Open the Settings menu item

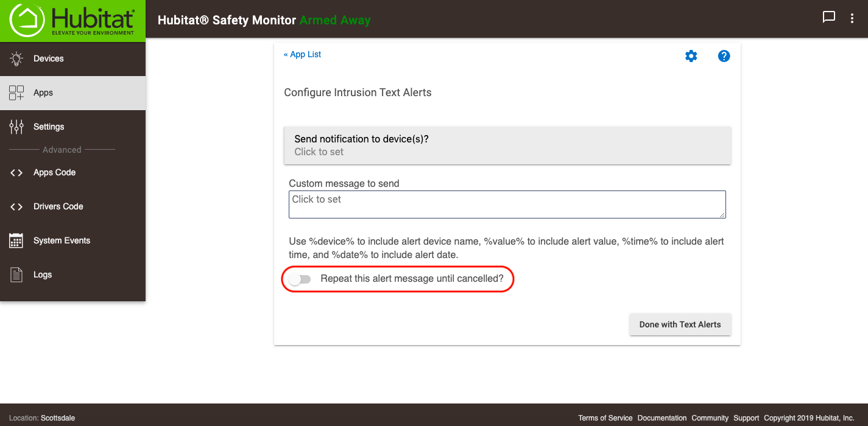click(x=73, y=127)
